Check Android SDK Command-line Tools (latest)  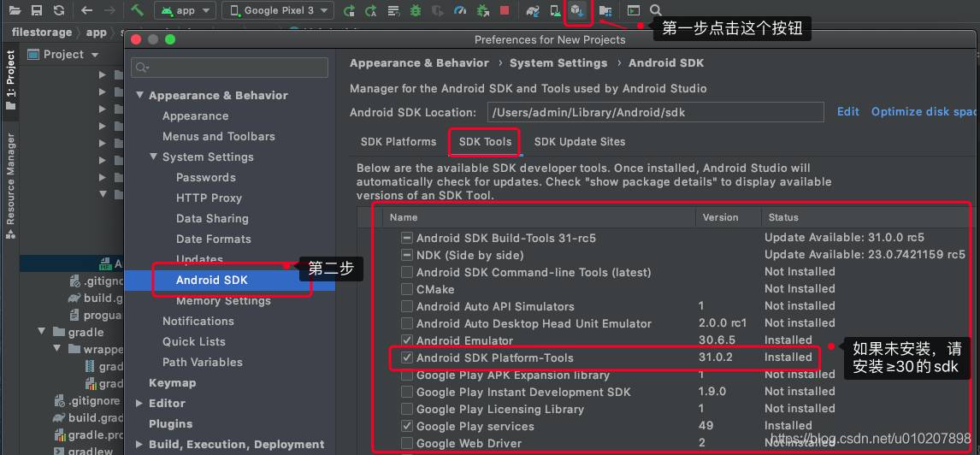[407, 273]
